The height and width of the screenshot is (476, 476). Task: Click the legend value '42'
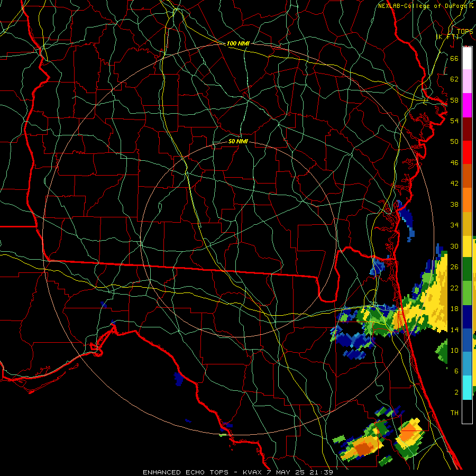coord(454,184)
